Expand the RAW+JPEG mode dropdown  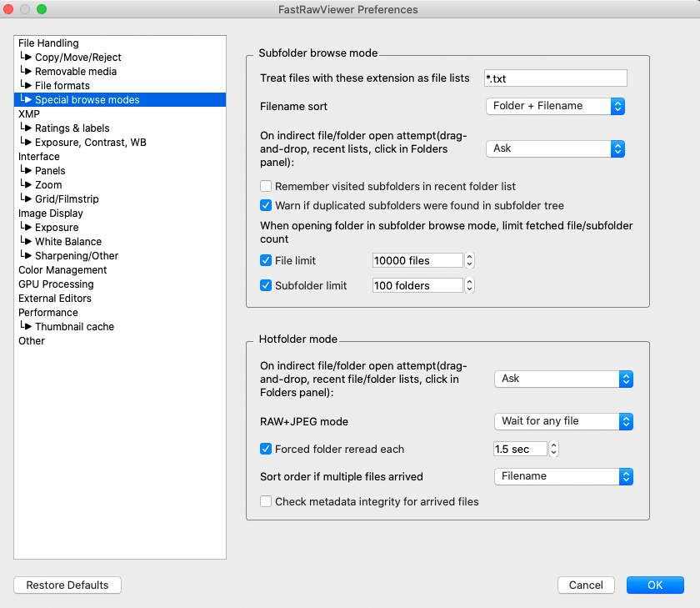(563, 421)
